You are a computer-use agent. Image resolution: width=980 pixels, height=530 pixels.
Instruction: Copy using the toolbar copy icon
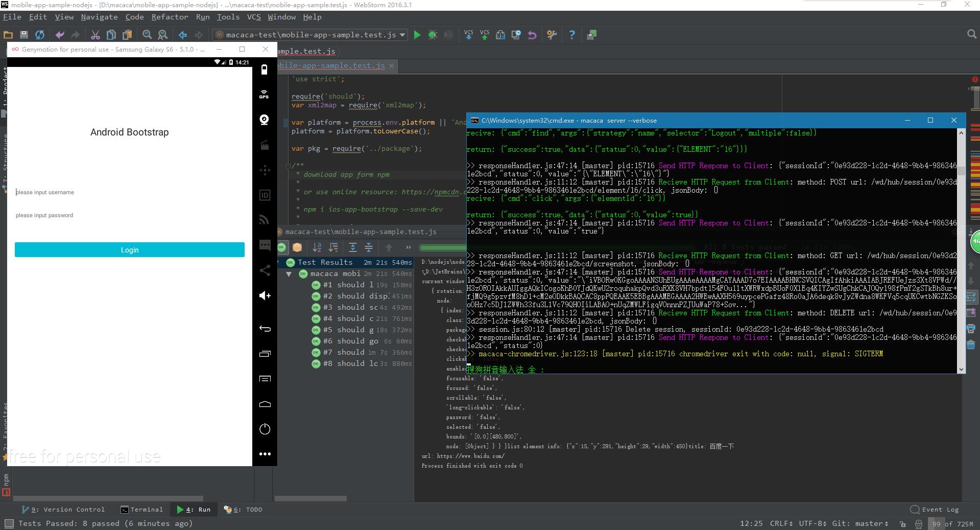tap(111, 35)
